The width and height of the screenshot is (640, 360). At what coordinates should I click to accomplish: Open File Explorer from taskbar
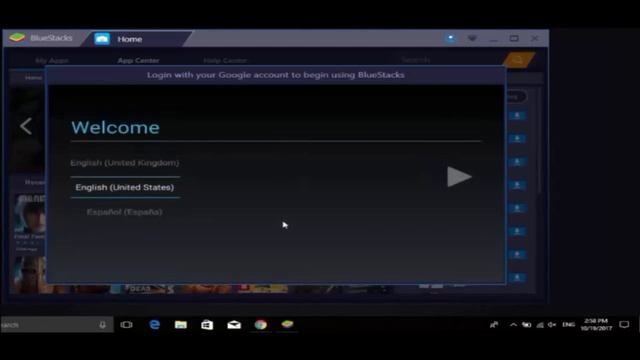[x=181, y=325]
